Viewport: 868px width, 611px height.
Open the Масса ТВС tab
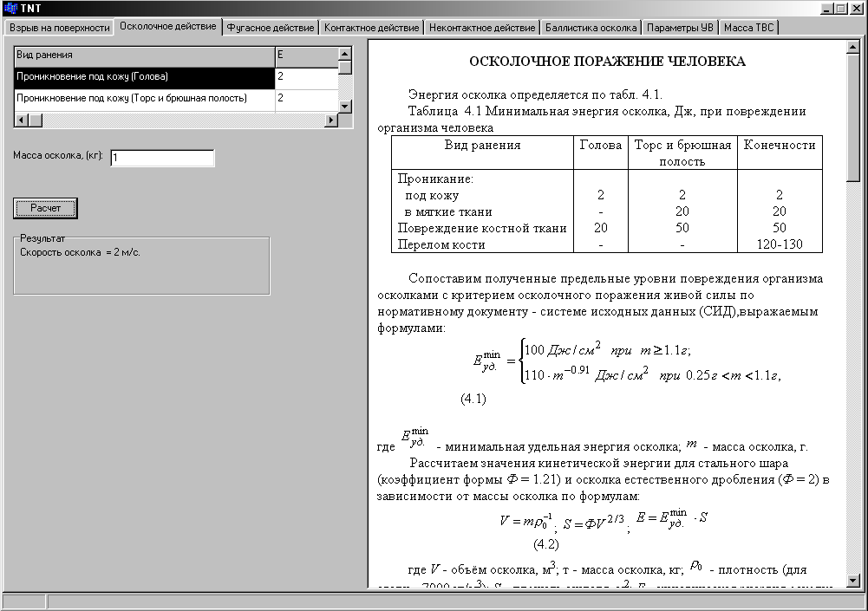pos(748,28)
